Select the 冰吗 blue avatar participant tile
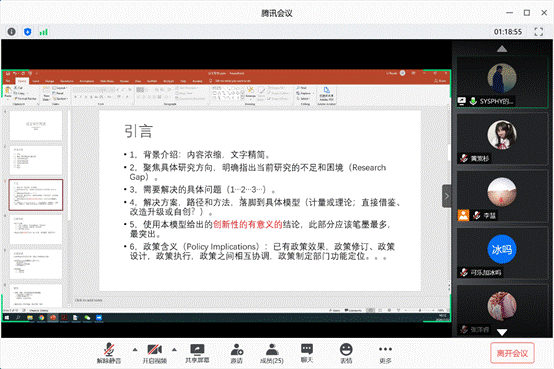This screenshot has width=554, height=369. coord(502,254)
